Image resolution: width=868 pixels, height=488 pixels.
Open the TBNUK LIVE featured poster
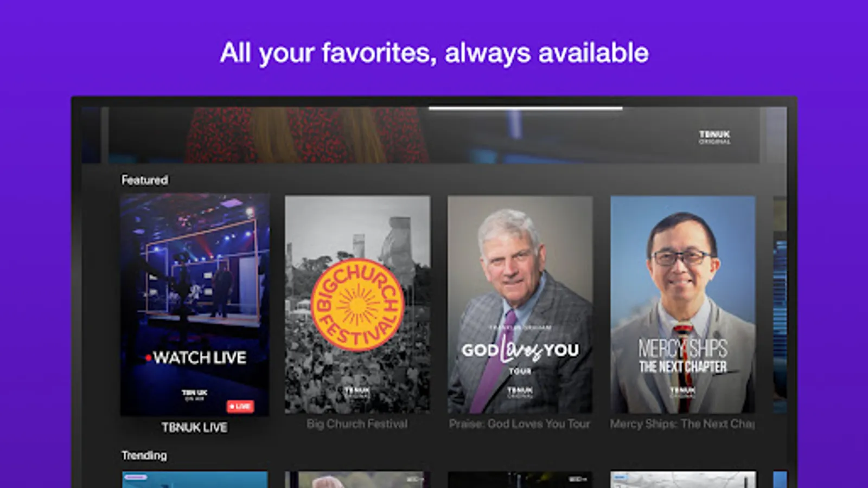click(x=195, y=305)
